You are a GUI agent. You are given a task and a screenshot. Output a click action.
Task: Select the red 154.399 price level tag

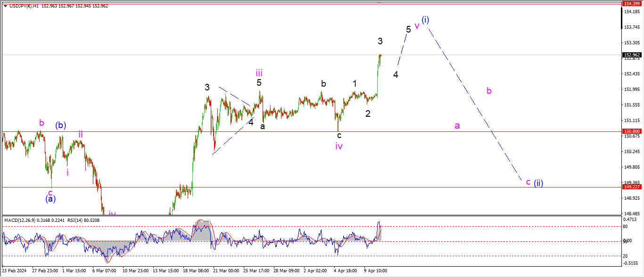pyautogui.click(x=631, y=3)
